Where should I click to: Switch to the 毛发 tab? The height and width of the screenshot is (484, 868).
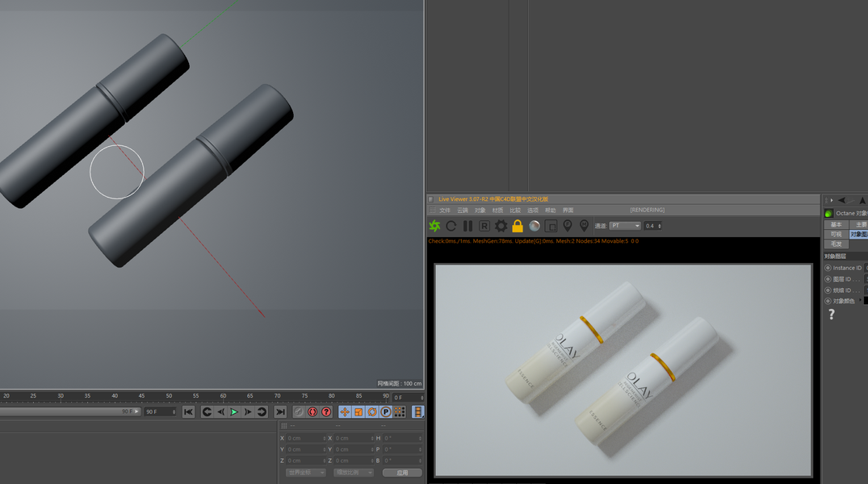(x=836, y=244)
